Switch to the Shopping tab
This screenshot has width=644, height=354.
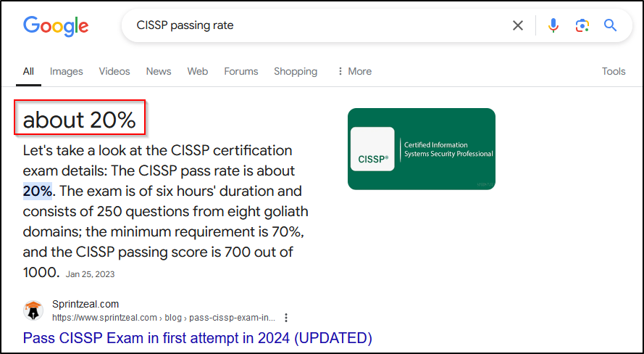point(296,71)
